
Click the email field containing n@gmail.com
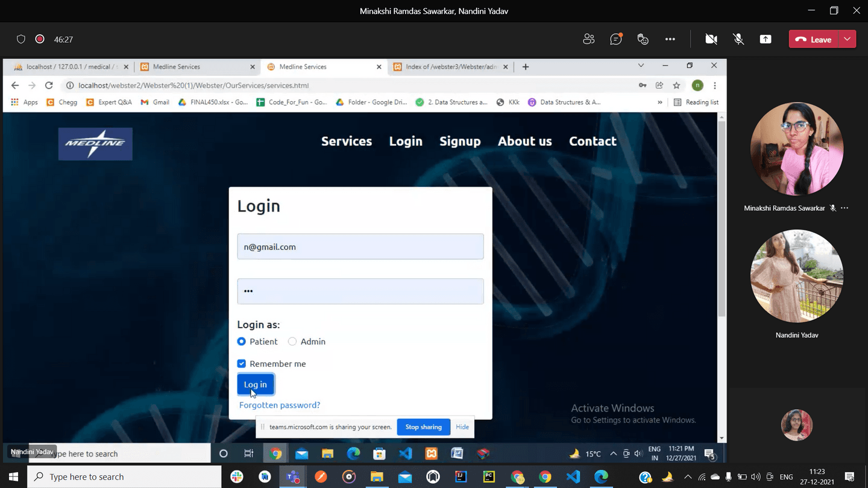click(360, 246)
